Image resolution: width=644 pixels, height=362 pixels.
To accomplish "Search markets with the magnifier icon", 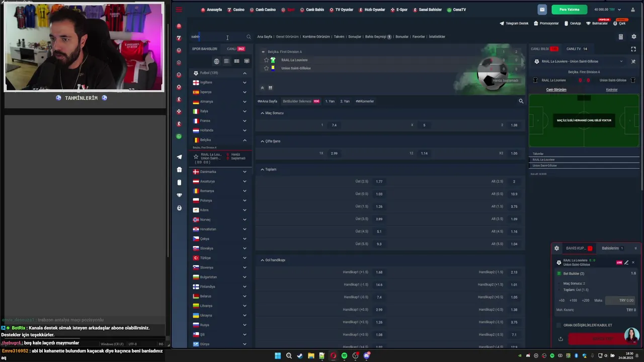I will click(521, 101).
